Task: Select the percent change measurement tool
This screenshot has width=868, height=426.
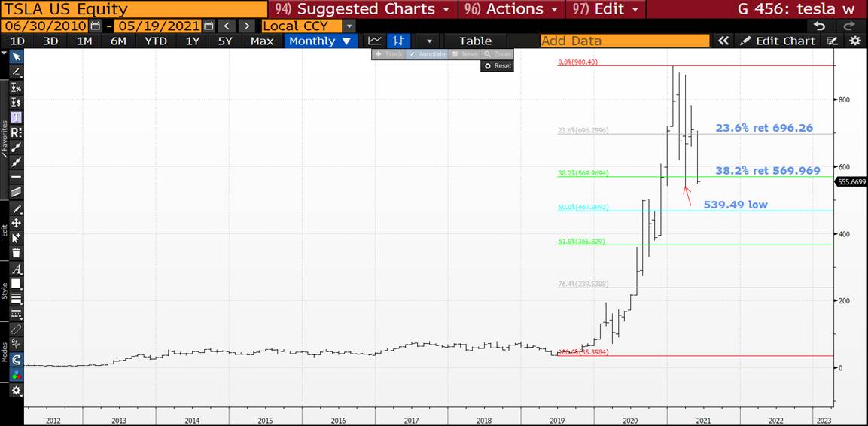Action: tap(16, 87)
